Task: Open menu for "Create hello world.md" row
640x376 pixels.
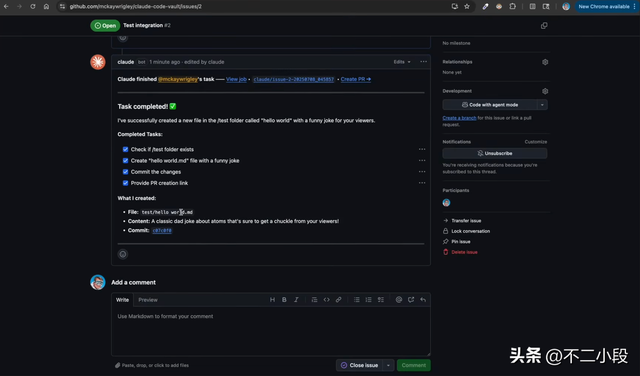Action: 422,160
